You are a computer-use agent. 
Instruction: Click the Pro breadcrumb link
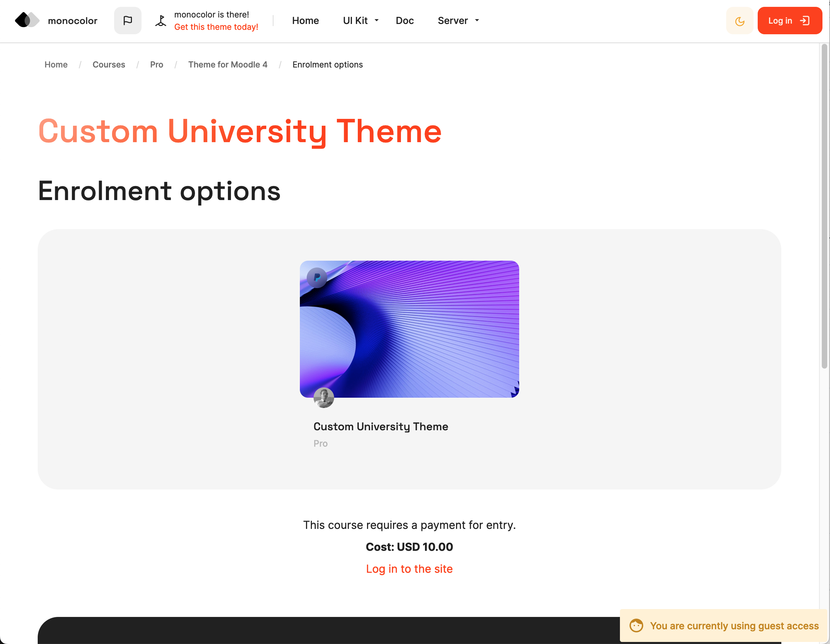(x=156, y=65)
